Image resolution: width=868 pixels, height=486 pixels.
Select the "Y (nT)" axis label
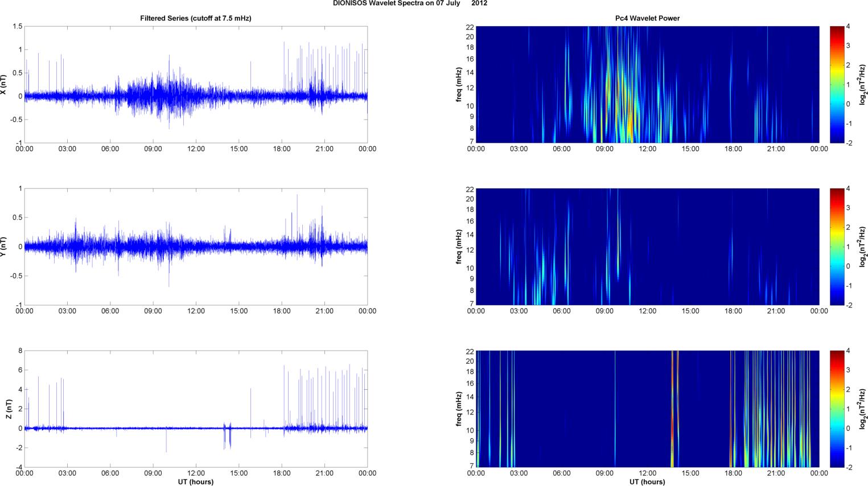pyautogui.click(x=4, y=247)
